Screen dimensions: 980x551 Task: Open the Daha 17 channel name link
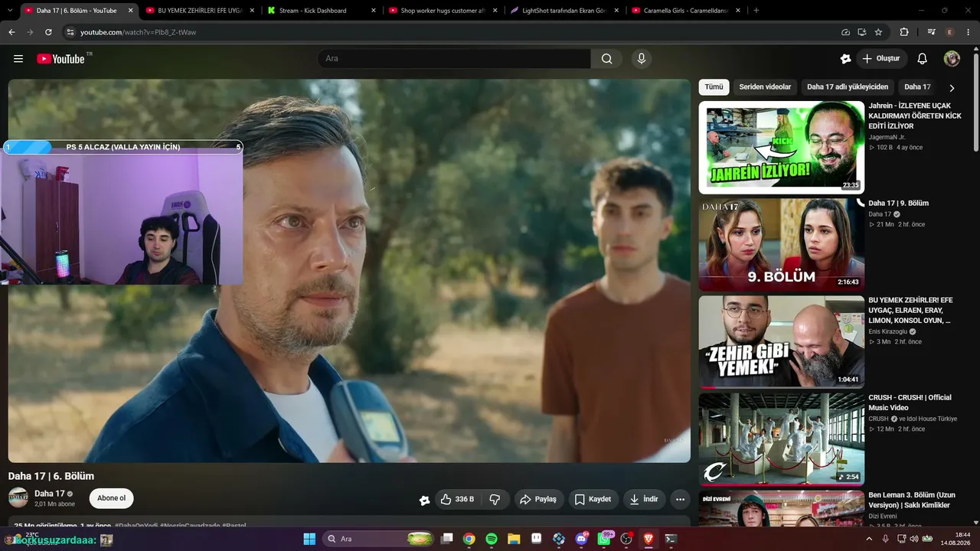tap(49, 494)
